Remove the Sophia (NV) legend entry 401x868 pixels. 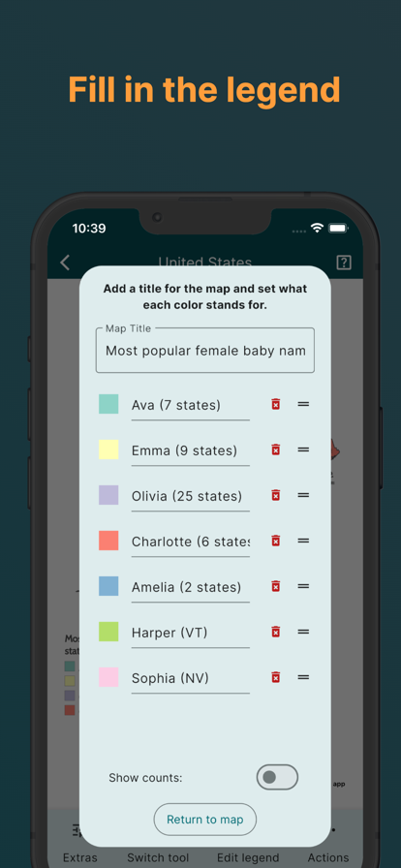275,676
